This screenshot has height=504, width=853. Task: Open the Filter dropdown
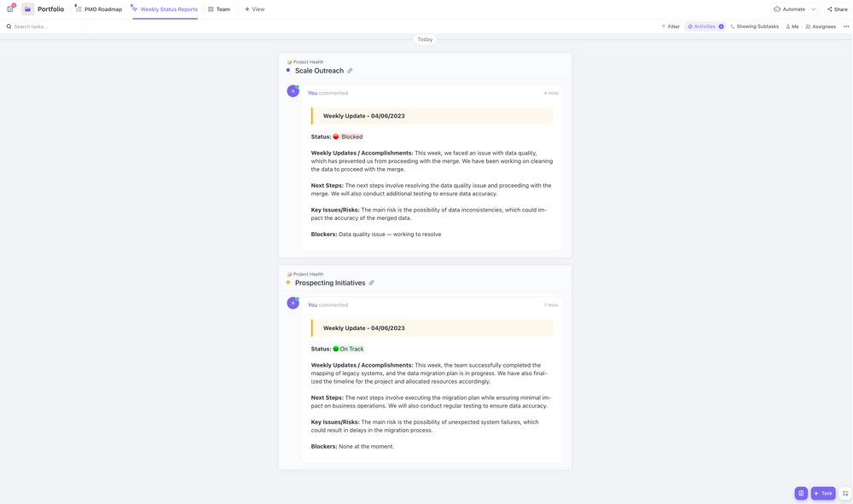coord(670,26)
